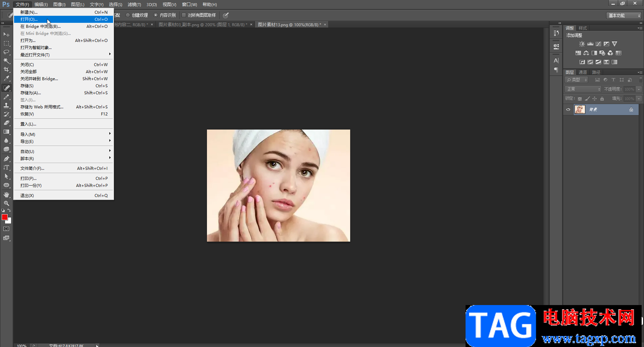644x347 pixels.
Task: Switch to the 通道 panel tab
Action: [x=583, y=72]
